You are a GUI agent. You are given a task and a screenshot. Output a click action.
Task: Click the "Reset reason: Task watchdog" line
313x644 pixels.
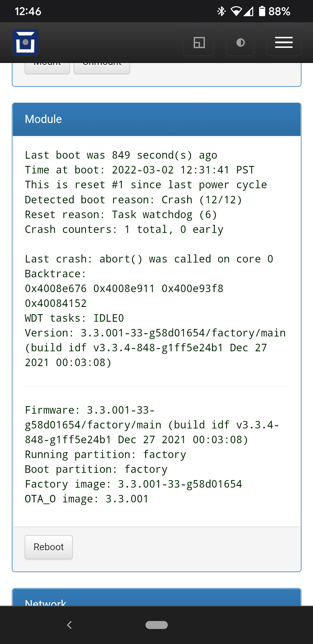click(121, 215)
